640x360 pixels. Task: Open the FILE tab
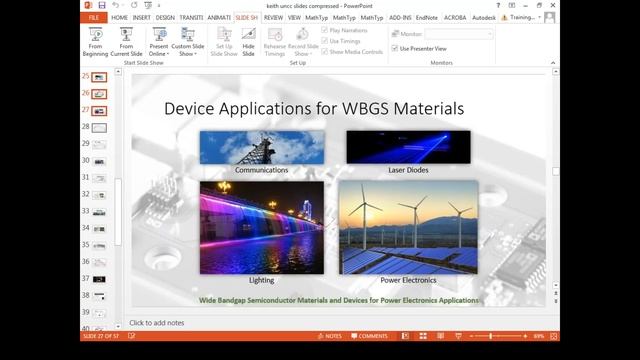[93, 18]
